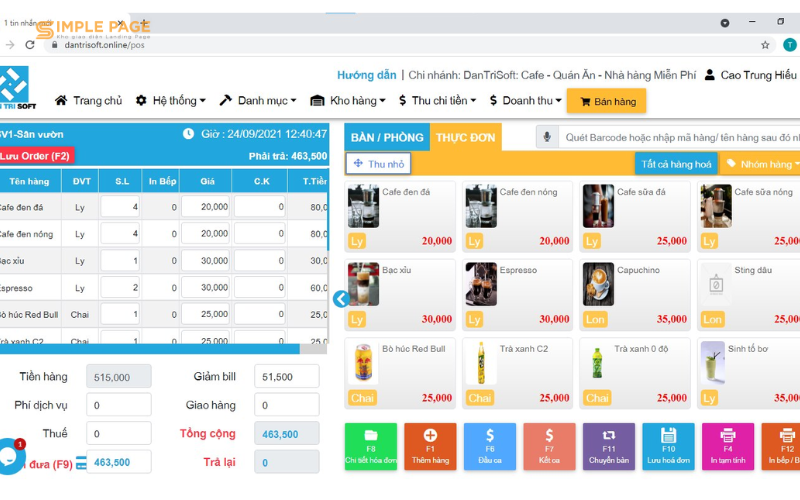This screenshot has height=500, width=800.
Task: Click the Tất cả hàng hoá button
Action: coord(676,164)
